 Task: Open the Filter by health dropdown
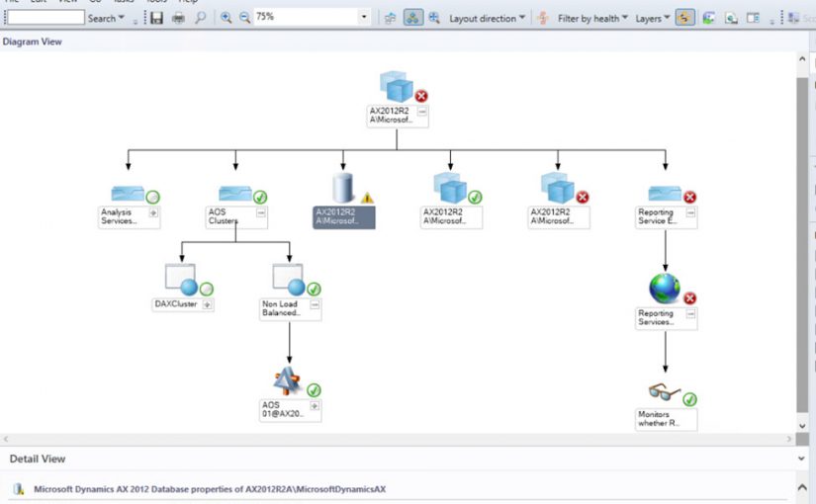point(592,18)
